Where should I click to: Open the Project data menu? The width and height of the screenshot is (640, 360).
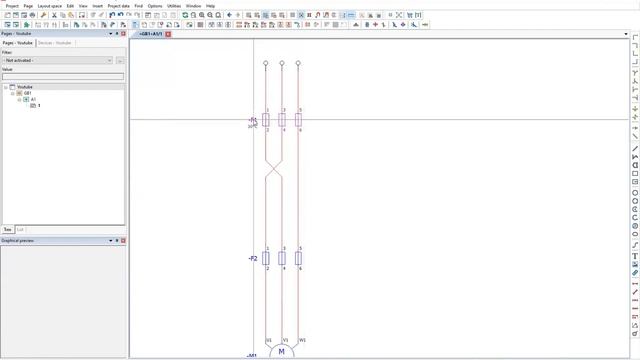click(x=118, y=6)
